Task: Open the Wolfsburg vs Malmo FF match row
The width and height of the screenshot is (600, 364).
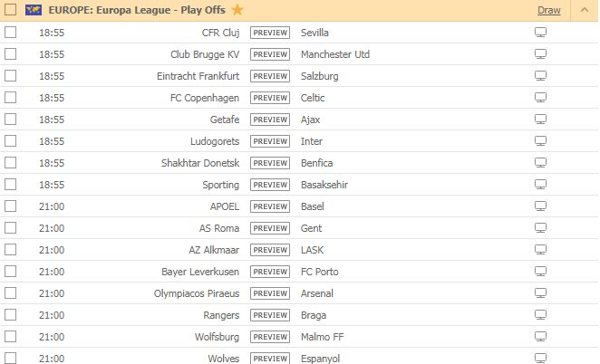Action: pyautogui.click(x=299, y=337)
